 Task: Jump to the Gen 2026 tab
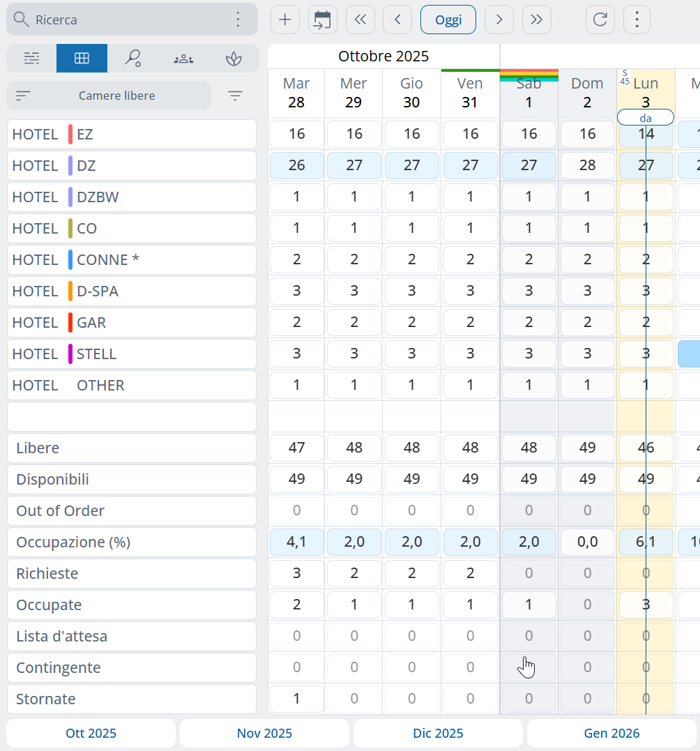click(611, 733)
